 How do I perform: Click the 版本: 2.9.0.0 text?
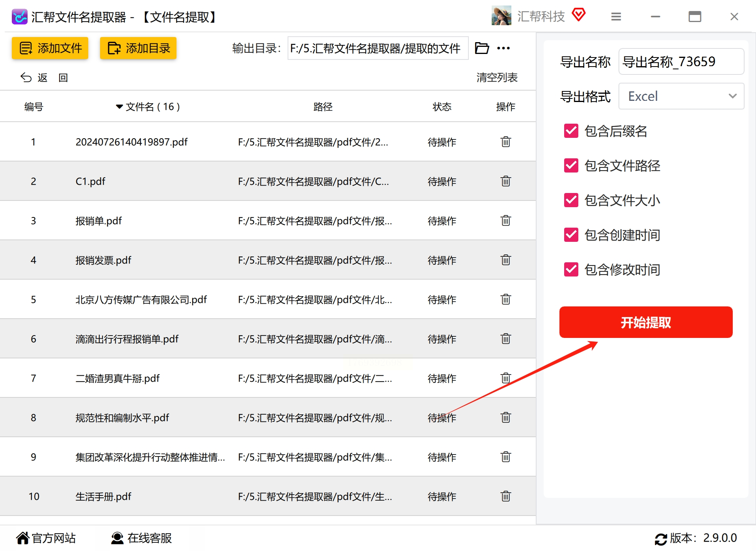tap(703, 538)
